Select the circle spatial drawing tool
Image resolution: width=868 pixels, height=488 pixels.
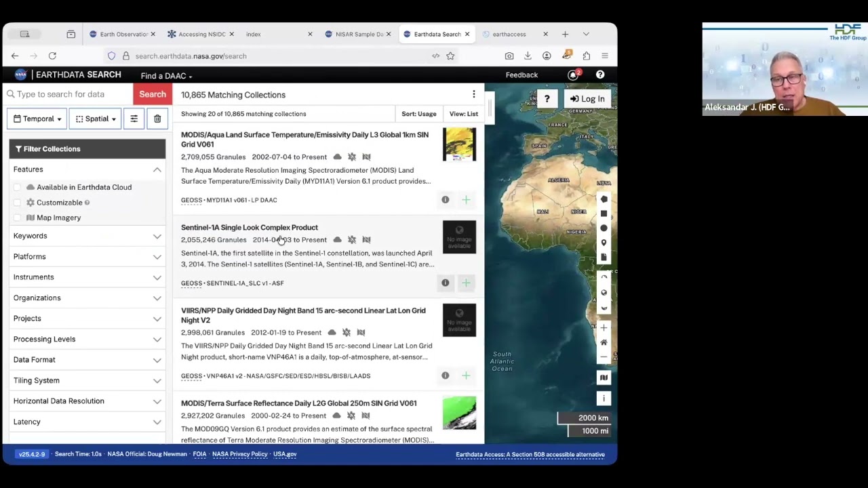604,228
